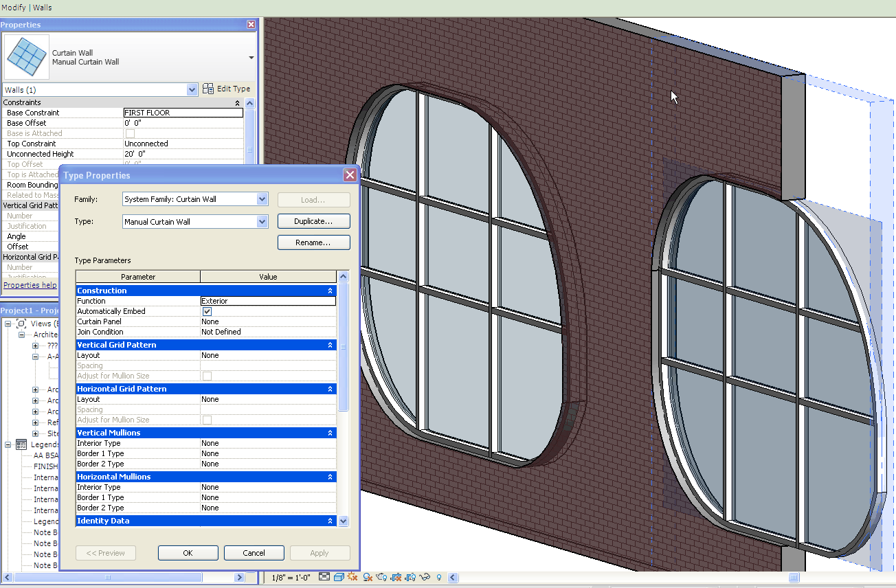Open rendering dialog teapot icon
896x588 pixels.
pos(381,577)
